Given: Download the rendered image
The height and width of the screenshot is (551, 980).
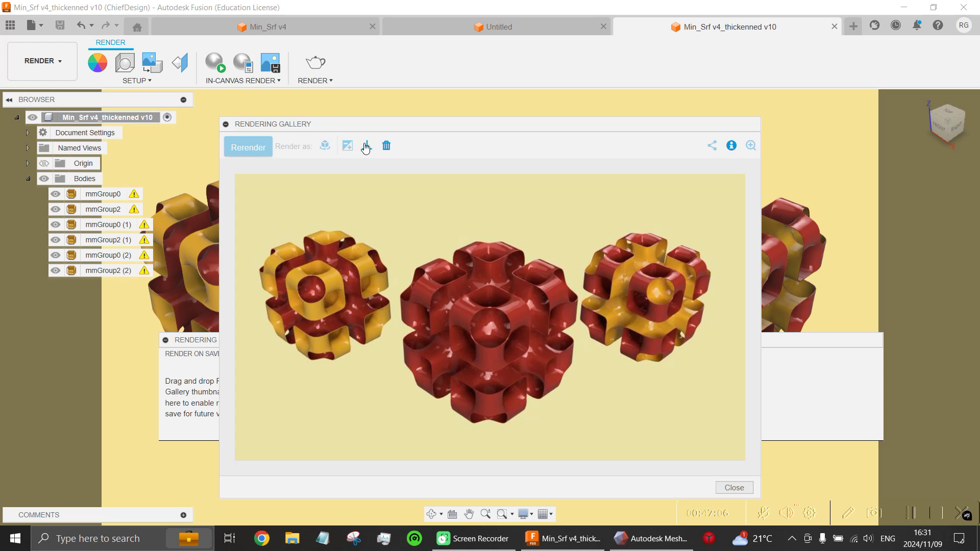Looking at the screenshot, I should pyautogui.click(x=367, y=146).
